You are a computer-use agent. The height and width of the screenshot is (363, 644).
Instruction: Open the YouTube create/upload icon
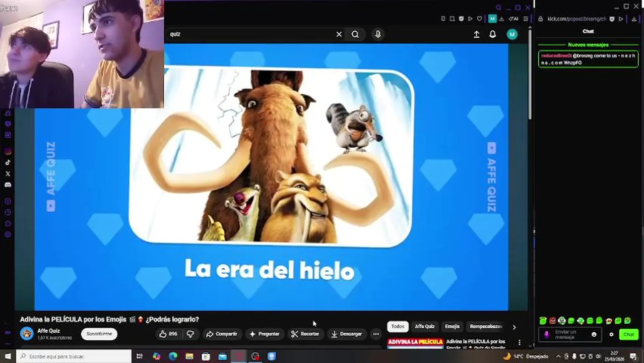pos(476,34)
